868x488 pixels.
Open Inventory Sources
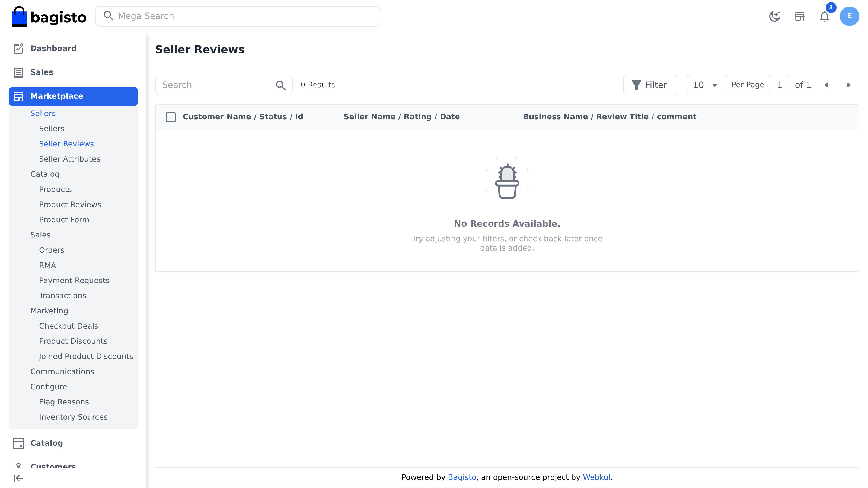coord(73,417)
